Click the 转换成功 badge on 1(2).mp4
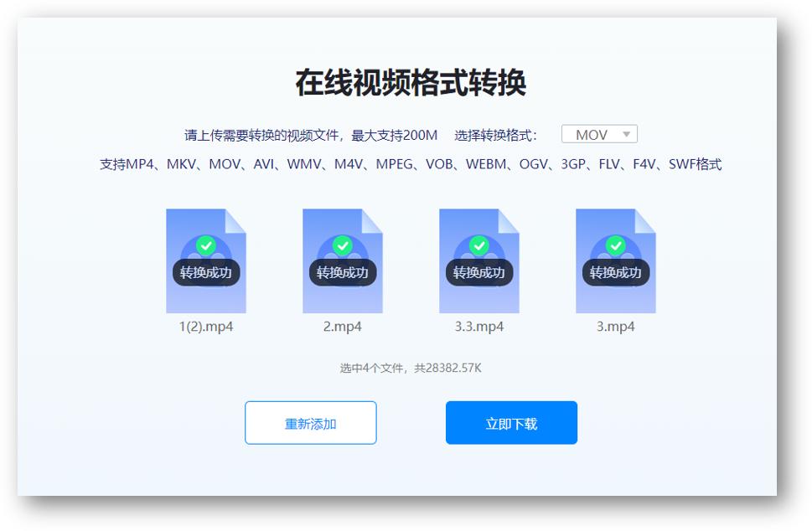 point(206,271)
